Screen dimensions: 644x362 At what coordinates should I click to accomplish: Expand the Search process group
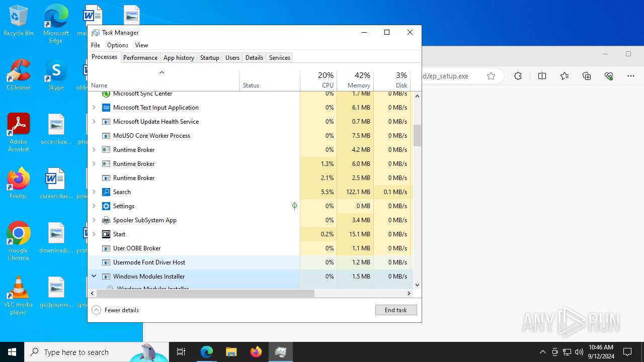[94, 192]
